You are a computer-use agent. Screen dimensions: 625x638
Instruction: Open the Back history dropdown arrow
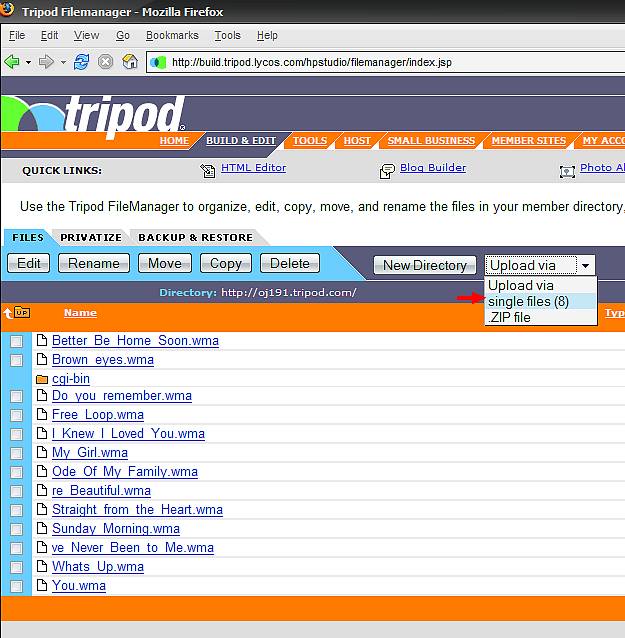coord(28,62)
